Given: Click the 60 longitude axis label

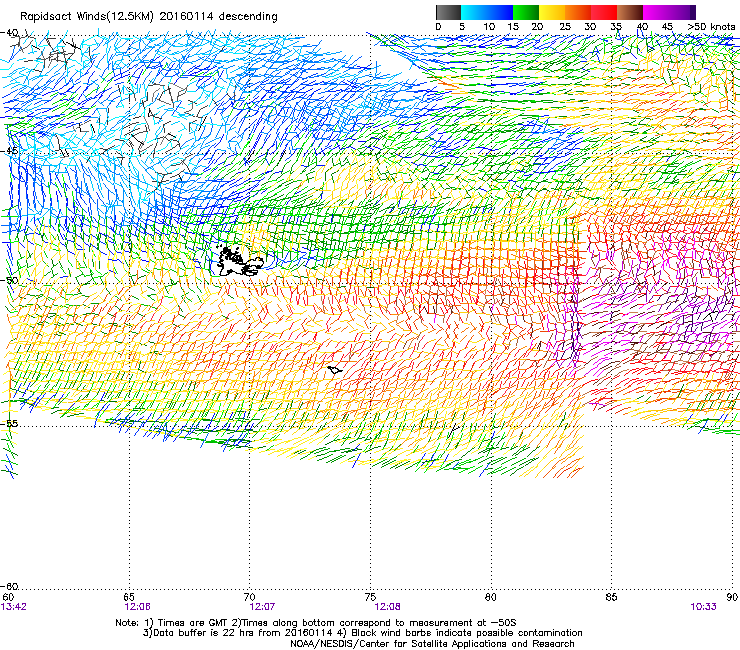Looking at the screenshot, I should pos(8,598).
